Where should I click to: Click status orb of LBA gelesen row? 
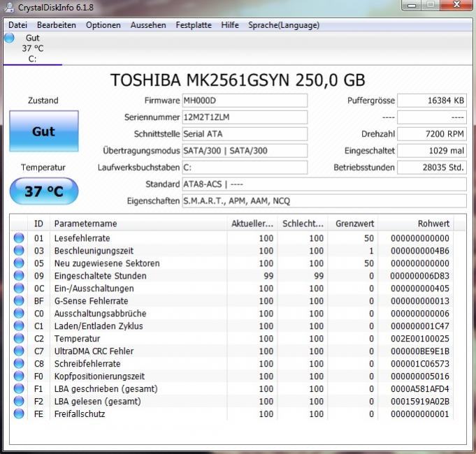click(x=19, y=401)
